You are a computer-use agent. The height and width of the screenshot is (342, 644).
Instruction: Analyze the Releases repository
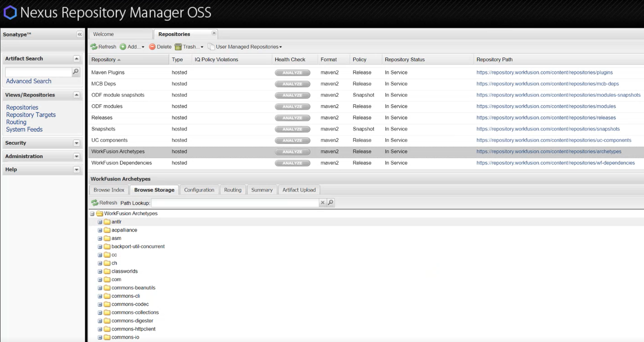point(293,118)
